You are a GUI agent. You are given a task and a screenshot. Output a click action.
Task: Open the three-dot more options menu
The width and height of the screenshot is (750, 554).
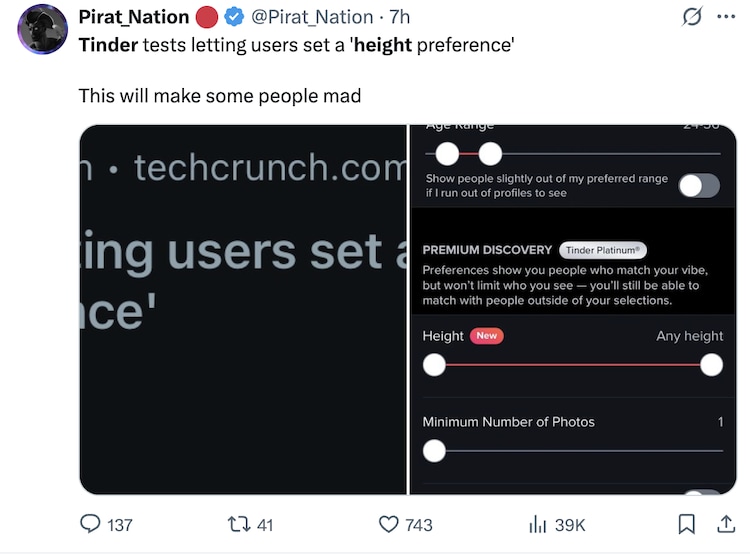pos(726,17)
